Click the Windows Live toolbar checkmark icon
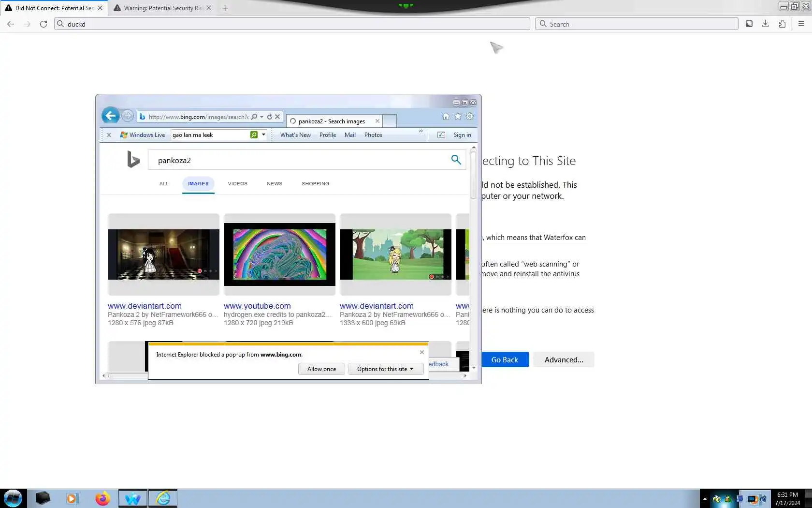This screenshot has width=812, height=508. pos(441,135)
